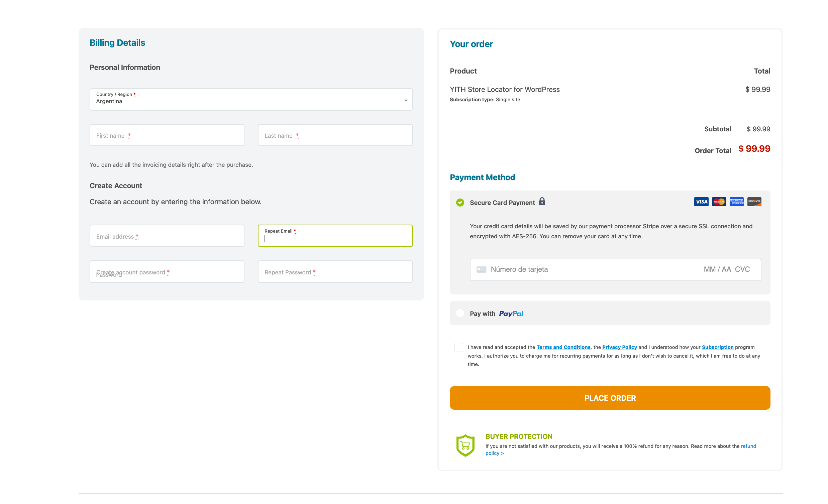Screen dimensions: 828x504
Task: Focus the Email address field
Action: [x=167, y=236]
